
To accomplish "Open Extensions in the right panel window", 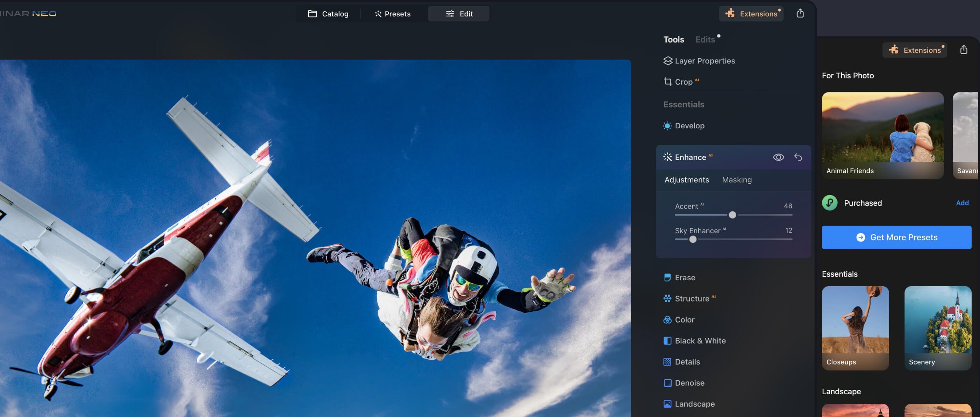I will [915, 50].
